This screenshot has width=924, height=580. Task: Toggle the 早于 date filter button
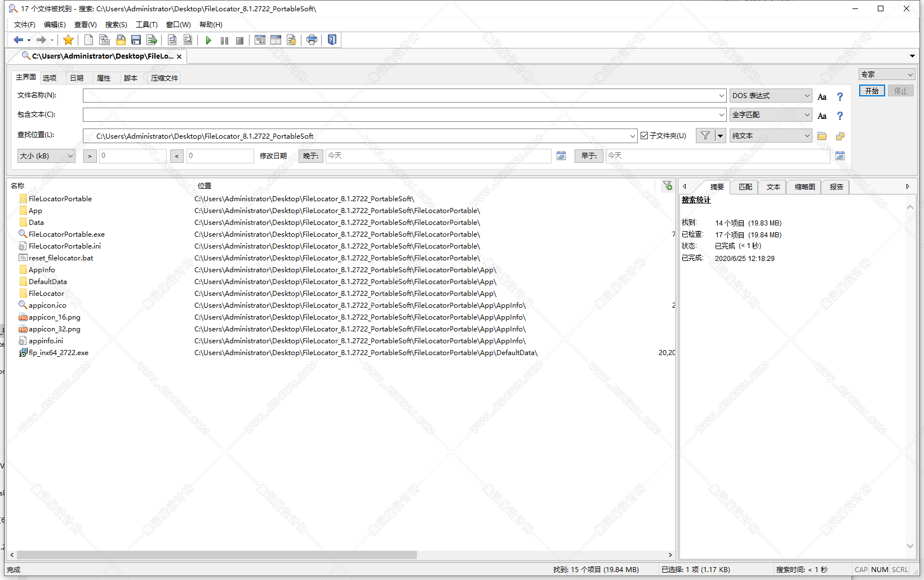589,156
